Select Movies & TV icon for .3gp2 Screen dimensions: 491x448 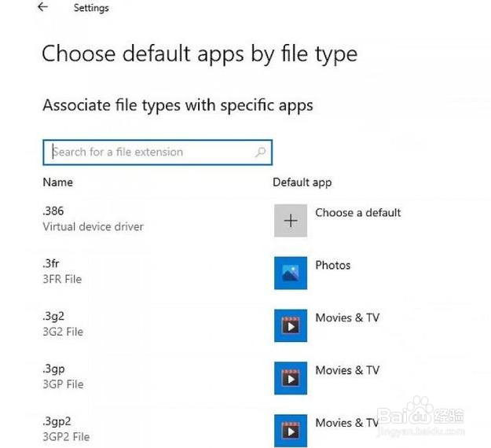click(290, 431)
